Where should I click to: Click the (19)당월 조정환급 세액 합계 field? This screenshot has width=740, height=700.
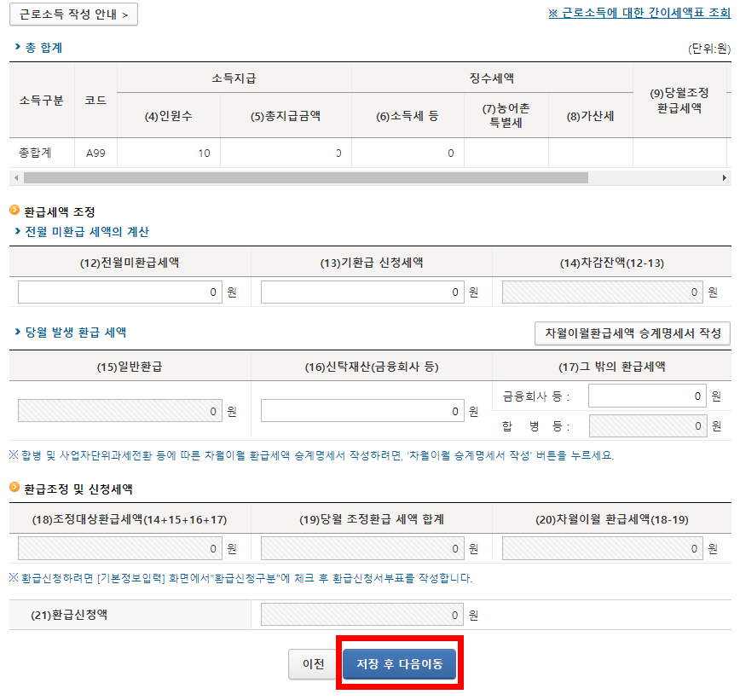click(x=362, y=548)
